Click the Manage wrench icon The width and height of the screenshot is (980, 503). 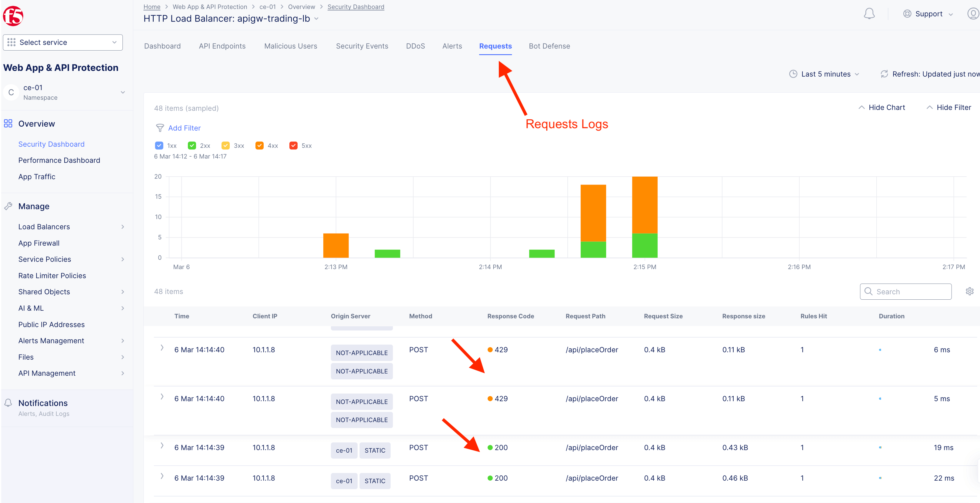coord(8,206)
